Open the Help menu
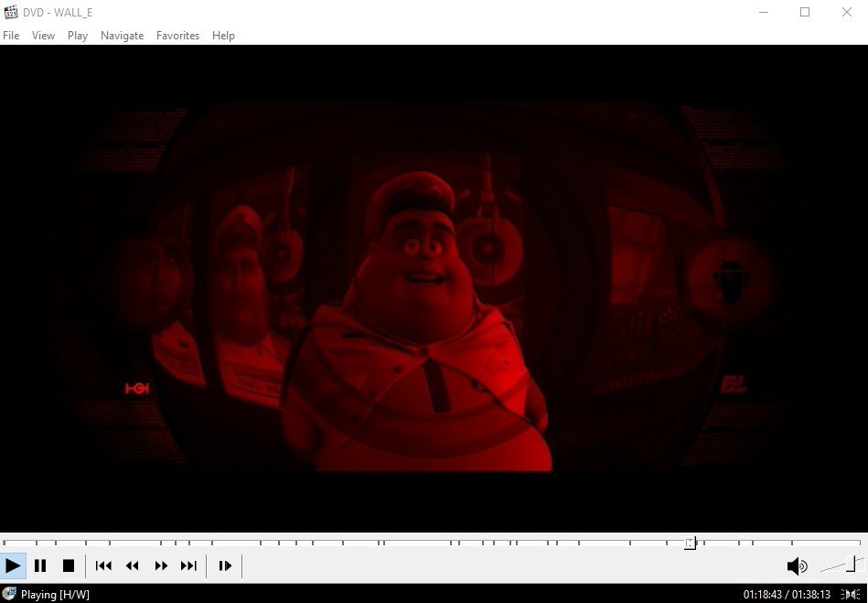868x603 pixels. [x=224, y=36]
